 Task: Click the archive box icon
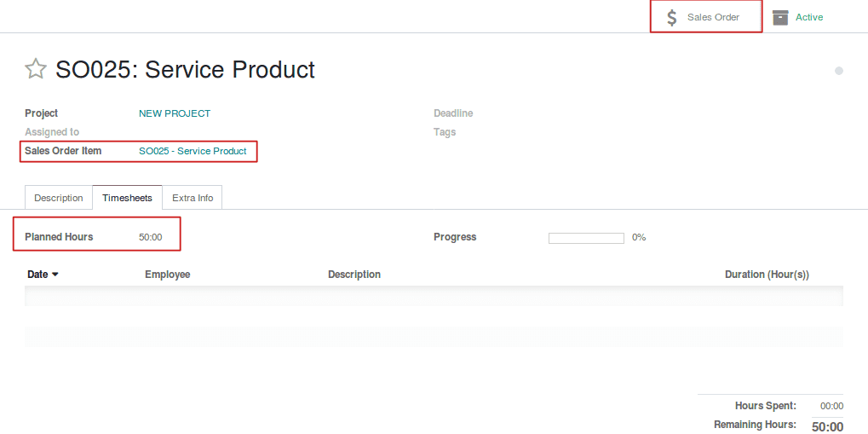[780, 17]
